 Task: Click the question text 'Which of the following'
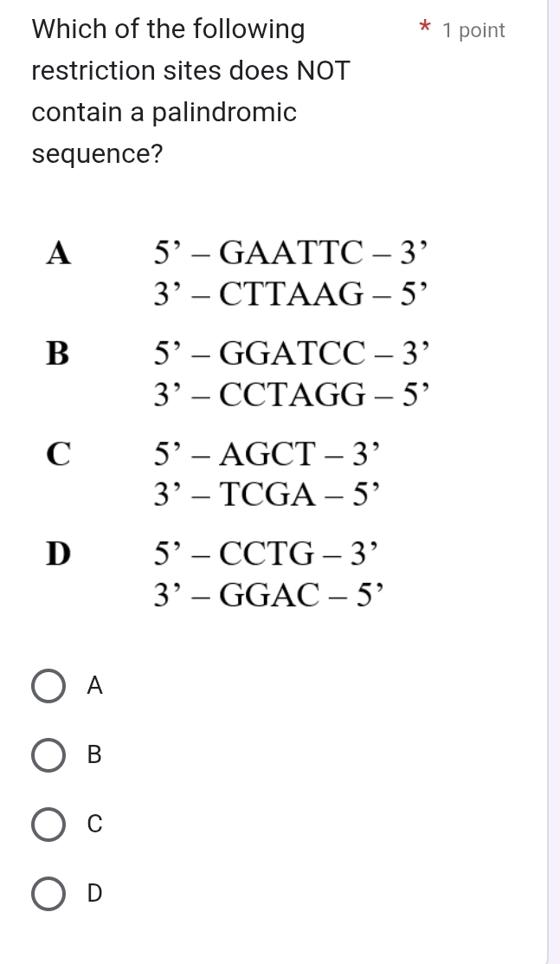point(168,30)
